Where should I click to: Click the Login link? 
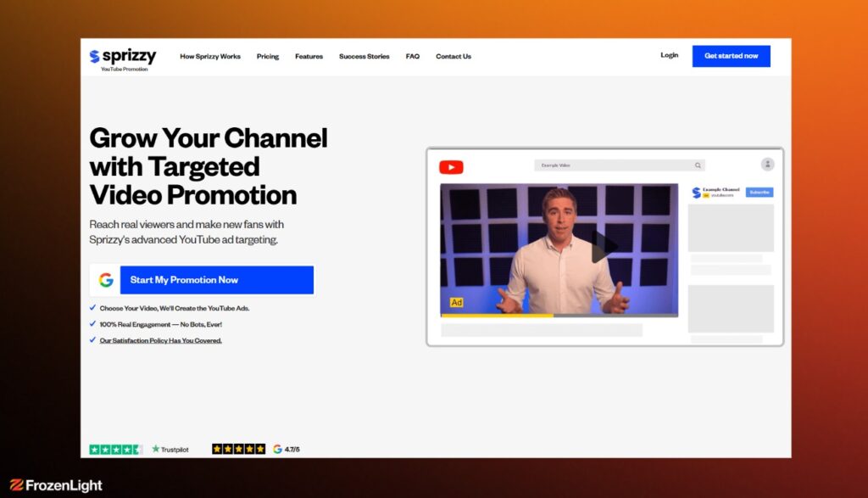click(x=669, y=56)
